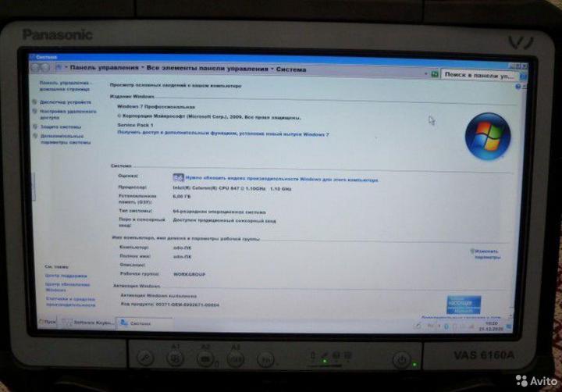Click the search magnifier icon in search box
Viewport: 562px width, 392px height.
522,76
